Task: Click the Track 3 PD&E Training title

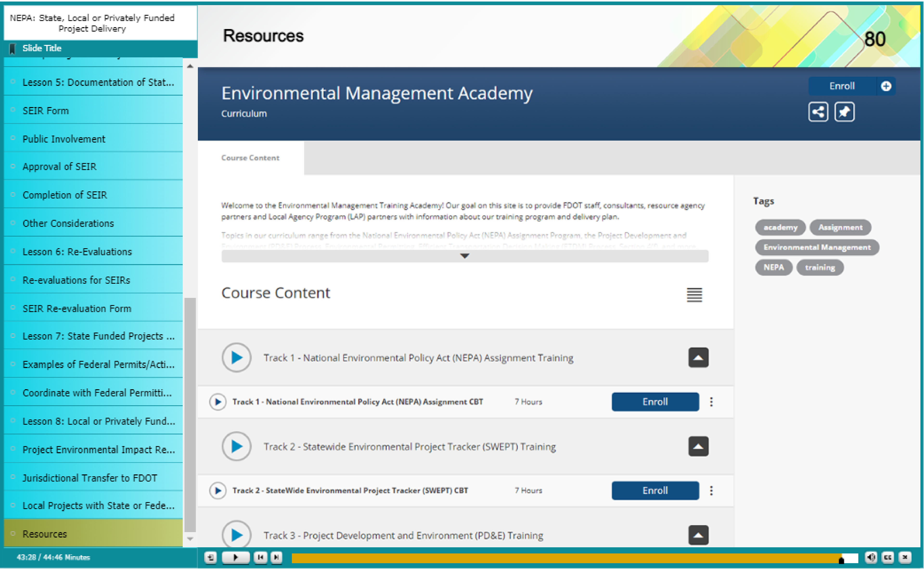Action: 404,535
